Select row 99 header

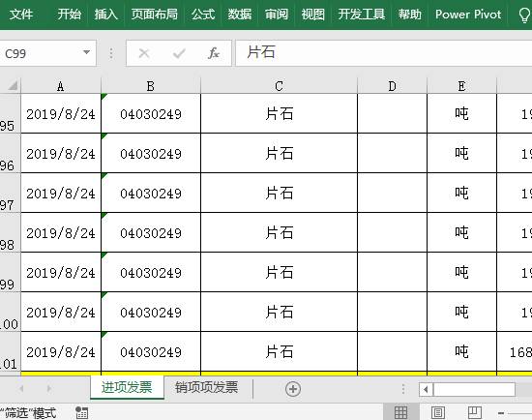coord(11,272)
